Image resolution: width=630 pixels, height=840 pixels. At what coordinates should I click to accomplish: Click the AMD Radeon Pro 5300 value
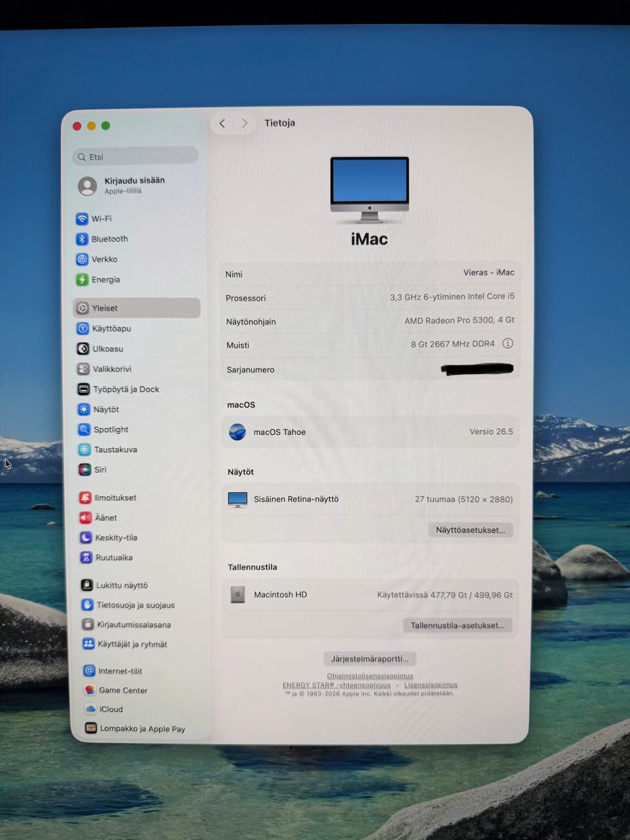[459, 320]
